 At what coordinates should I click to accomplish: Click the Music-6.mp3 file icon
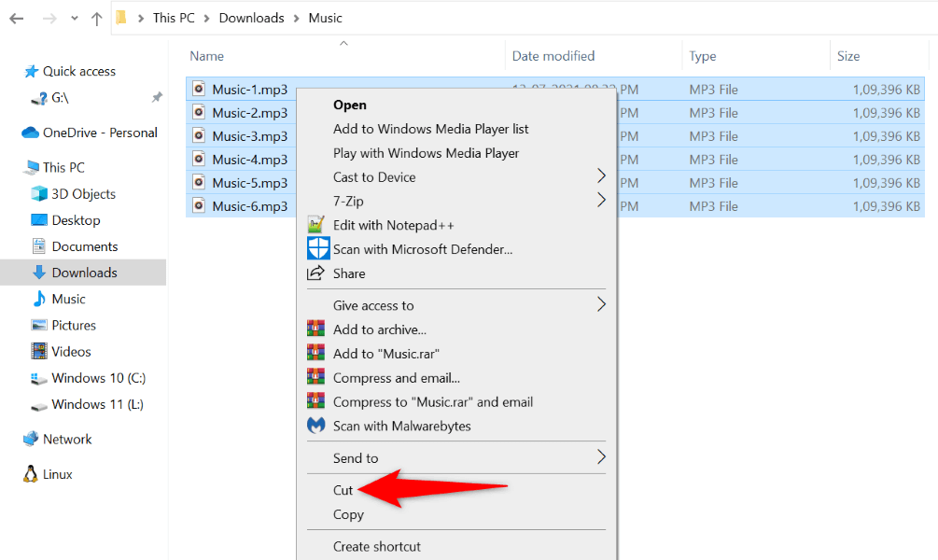199,206
